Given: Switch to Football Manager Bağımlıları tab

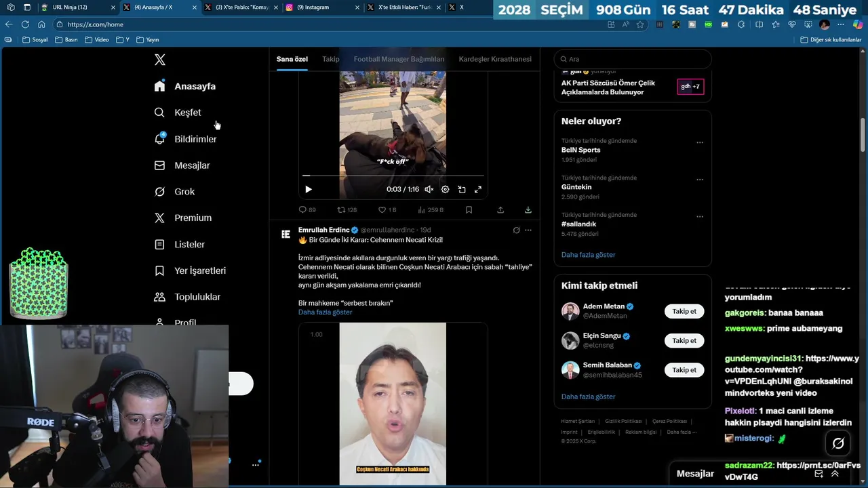Looking at the screenshot, I should [399, 59].
